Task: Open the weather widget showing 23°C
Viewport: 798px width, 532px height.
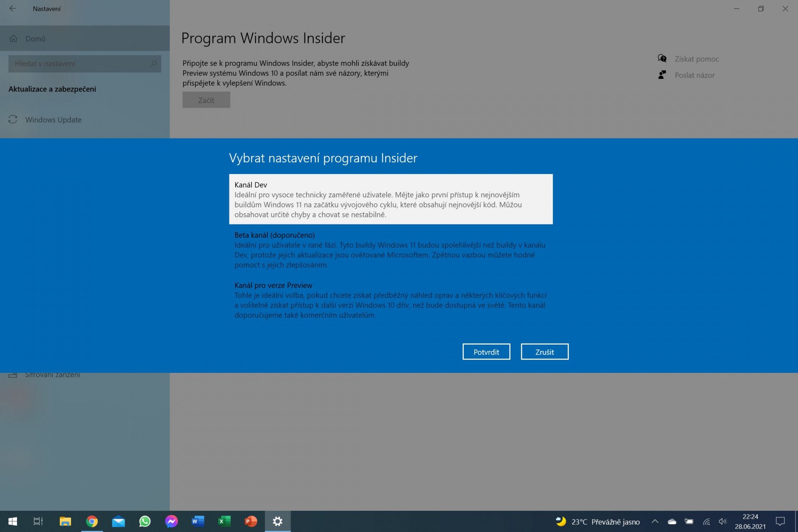Action: pos(598,521)
